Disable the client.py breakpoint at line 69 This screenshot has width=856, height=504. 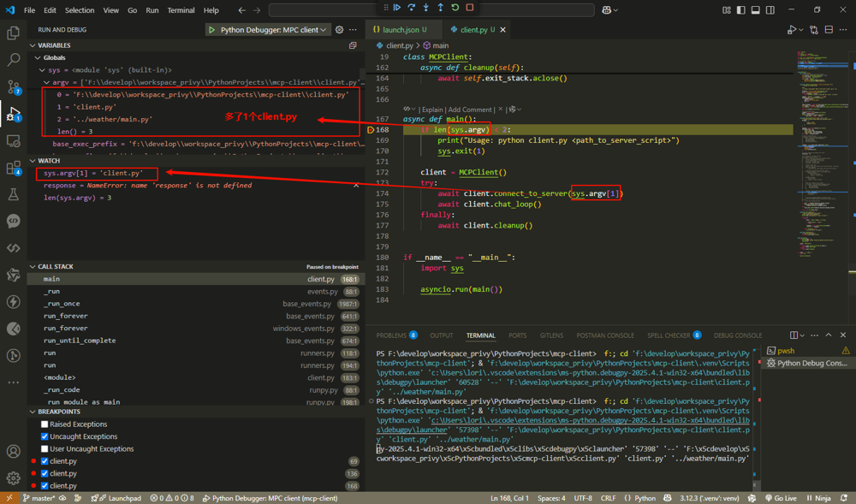click(x=45, y=461)
